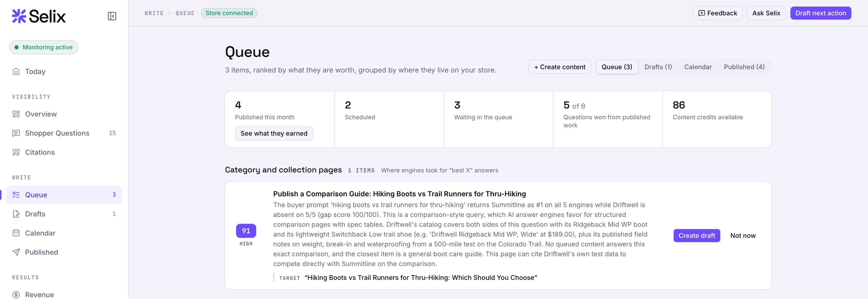Open the Calendar tab
868x299 pixels.
point(698,67)
